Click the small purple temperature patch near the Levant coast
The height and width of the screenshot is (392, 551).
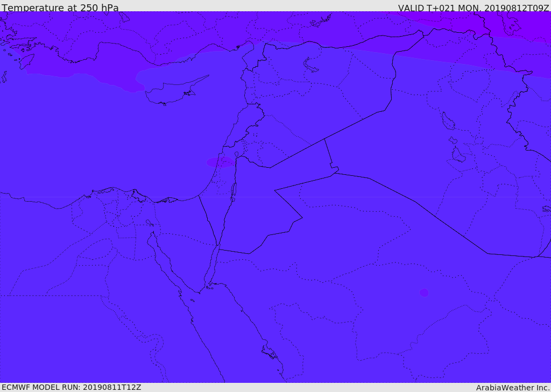(220, 162)
